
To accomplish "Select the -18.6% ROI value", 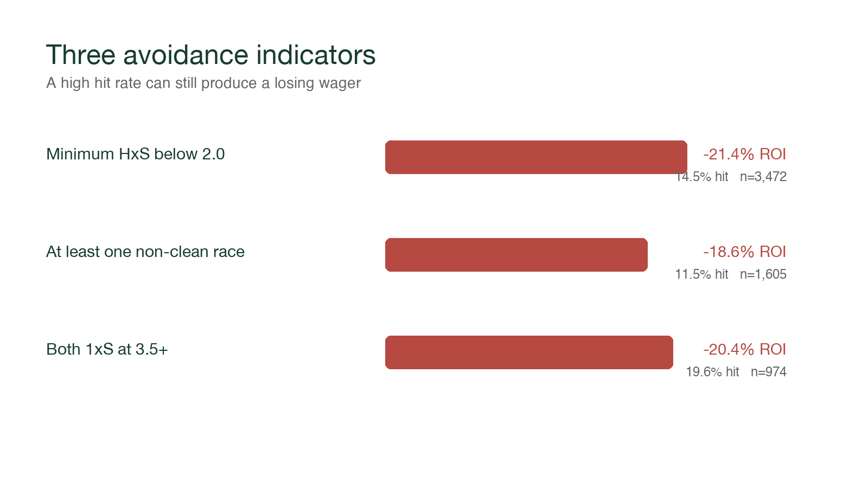I will click(x=745, y=252).
